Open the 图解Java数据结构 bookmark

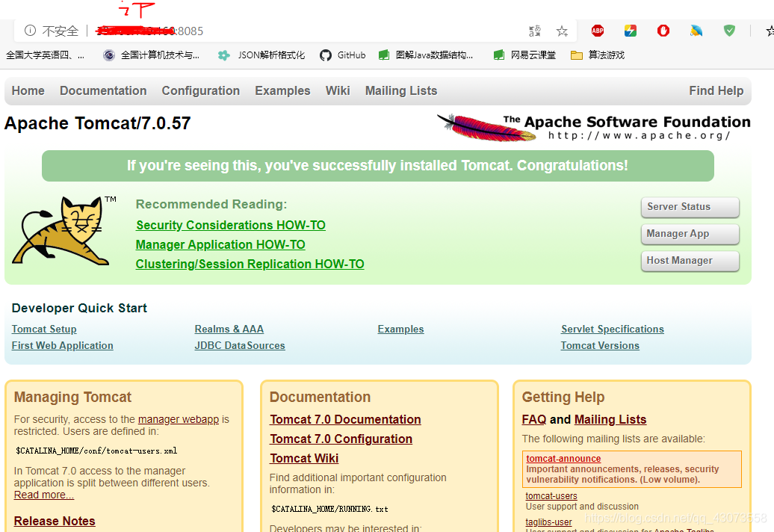pyautogui.click(x=426, y=55)
